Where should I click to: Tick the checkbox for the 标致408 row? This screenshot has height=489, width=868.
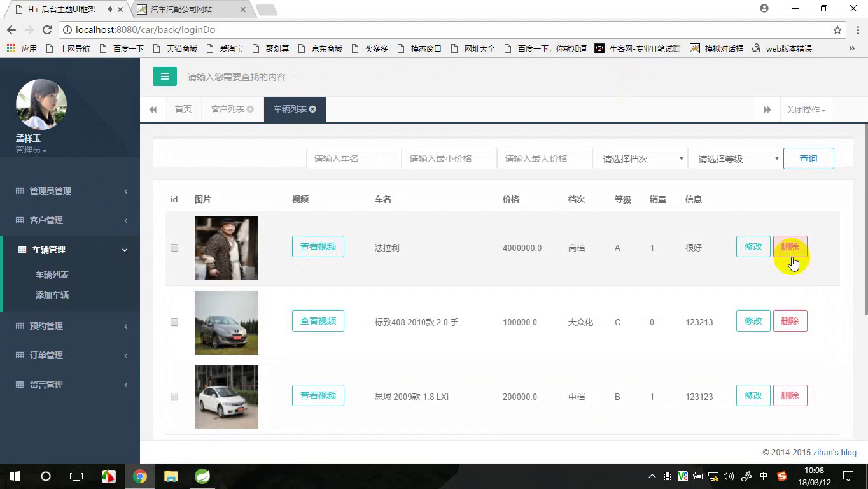coord(174,322)
